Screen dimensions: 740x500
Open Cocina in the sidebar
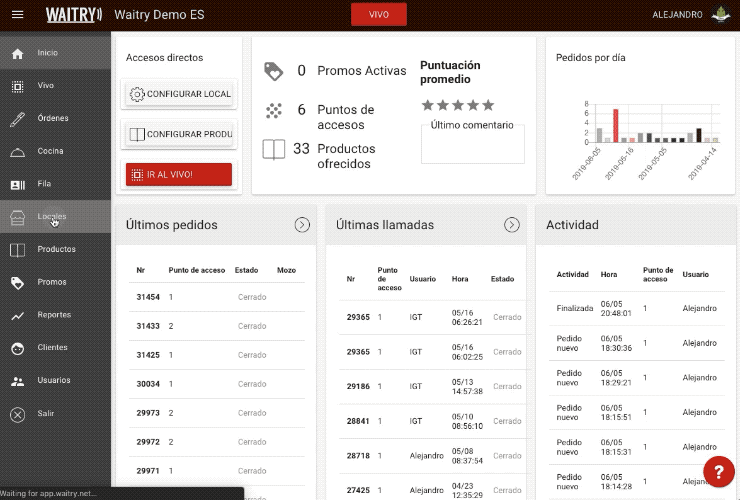pyautogui.click(x=55, y=151)
